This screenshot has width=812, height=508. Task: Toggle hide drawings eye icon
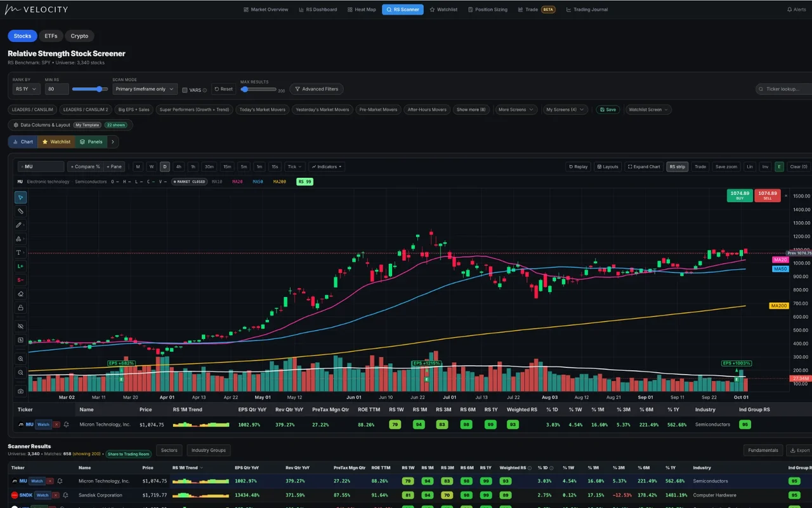[x=20, y=326]
